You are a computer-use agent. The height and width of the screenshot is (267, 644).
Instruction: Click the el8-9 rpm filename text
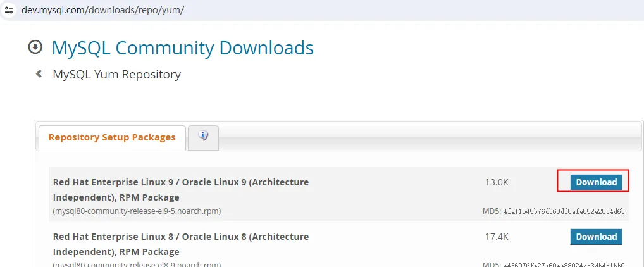[137, 264]
